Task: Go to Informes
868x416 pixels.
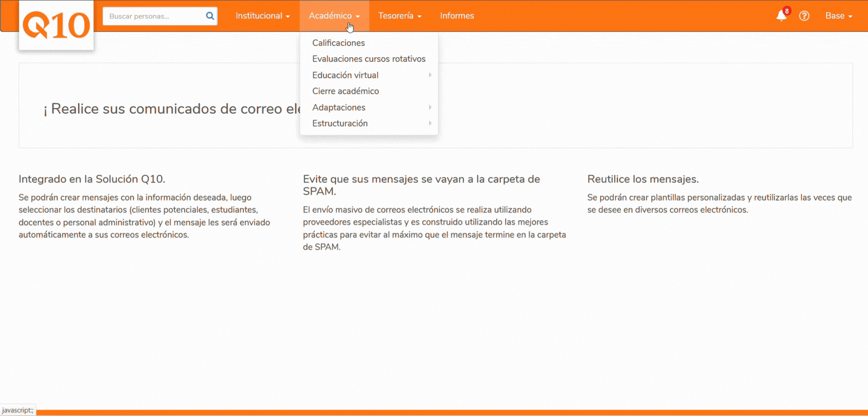Action: point(457,16)
